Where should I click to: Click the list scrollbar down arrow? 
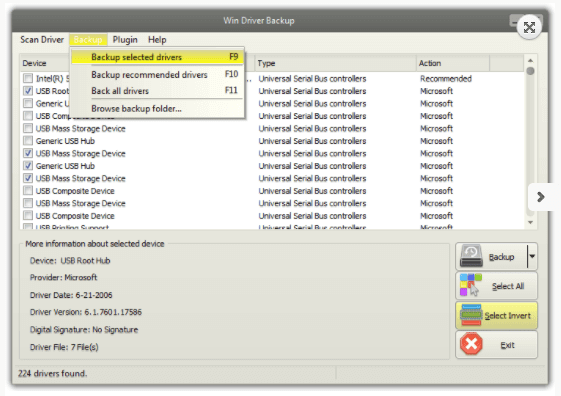tap(530, 223)
